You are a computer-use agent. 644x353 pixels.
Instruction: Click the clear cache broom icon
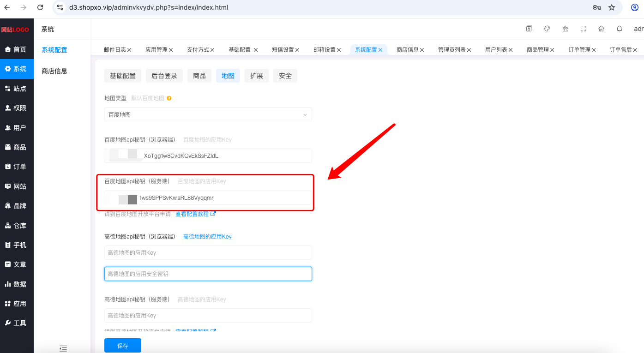pos(565,29)
